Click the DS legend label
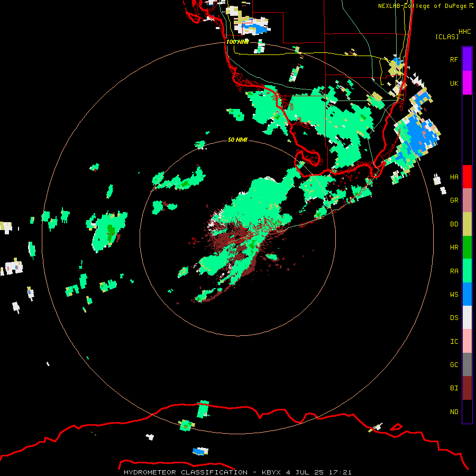 point(454,317)
